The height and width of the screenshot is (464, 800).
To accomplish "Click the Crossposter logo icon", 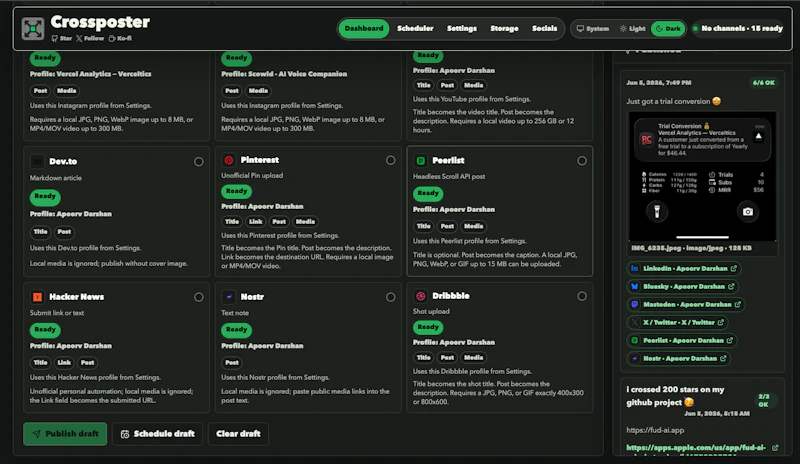I will point(33,29).
